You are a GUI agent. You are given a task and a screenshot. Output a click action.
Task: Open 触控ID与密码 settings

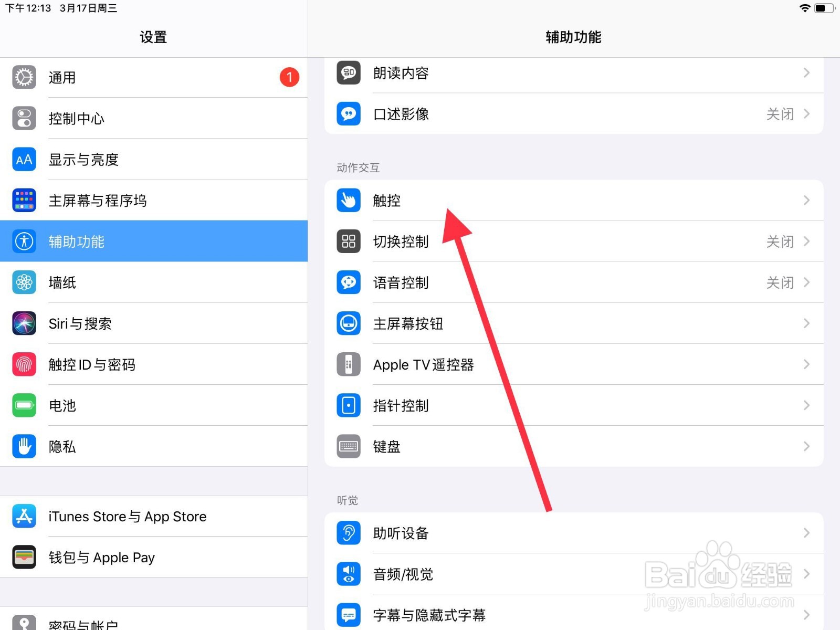pyautogui.click(x=154, y=364)
